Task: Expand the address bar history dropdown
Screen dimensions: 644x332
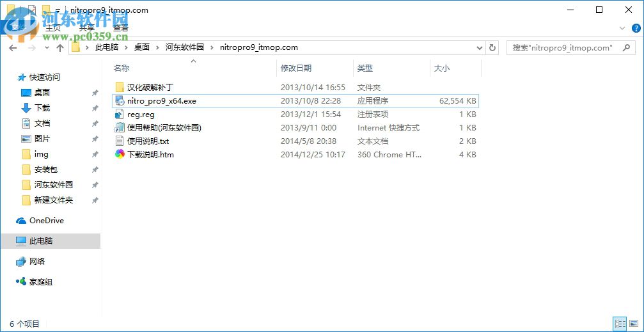Action: tap(479, 48)
